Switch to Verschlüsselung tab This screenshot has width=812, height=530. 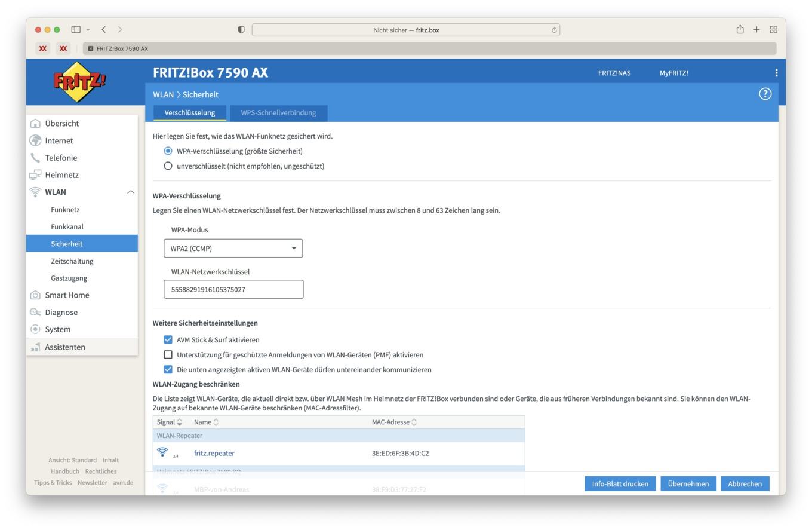(x=190, y=112)
